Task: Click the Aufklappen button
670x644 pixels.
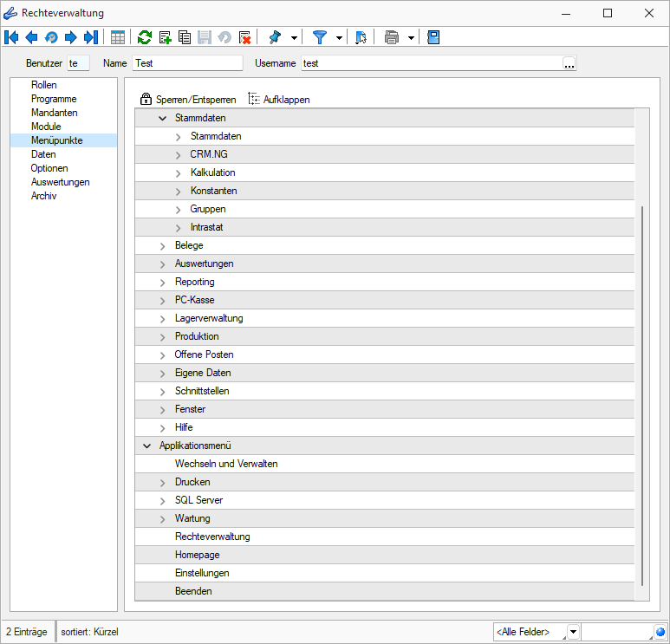Action: 279,100
